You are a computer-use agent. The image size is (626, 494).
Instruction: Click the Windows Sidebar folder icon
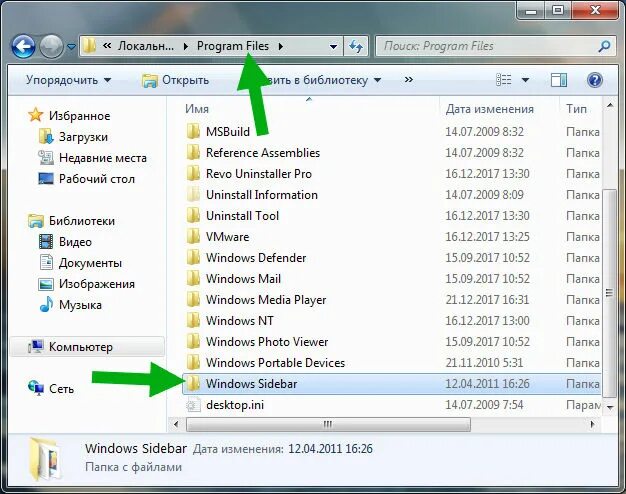[194, 383]
